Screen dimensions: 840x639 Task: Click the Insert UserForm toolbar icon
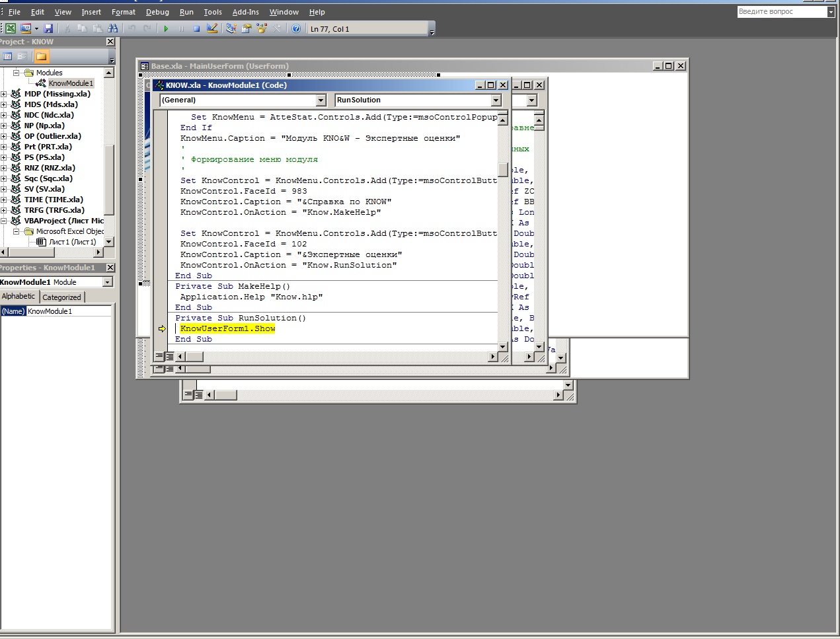click(26, 28)
